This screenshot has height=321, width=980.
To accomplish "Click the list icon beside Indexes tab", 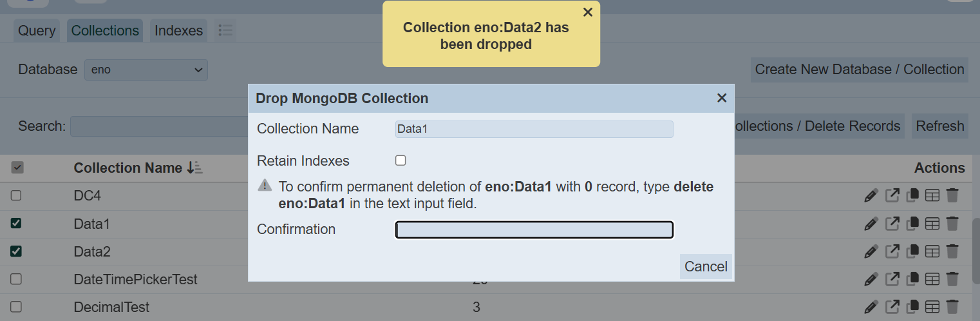I will [225, 30].
